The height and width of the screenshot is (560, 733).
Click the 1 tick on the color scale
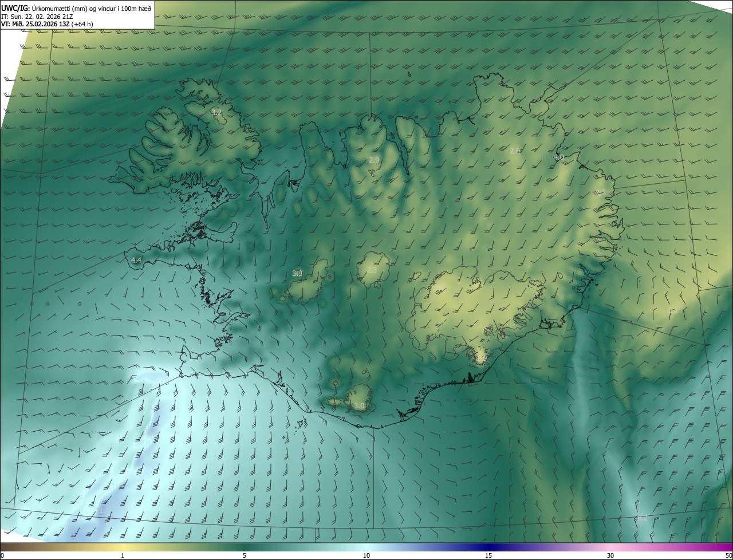click(123, 555)
